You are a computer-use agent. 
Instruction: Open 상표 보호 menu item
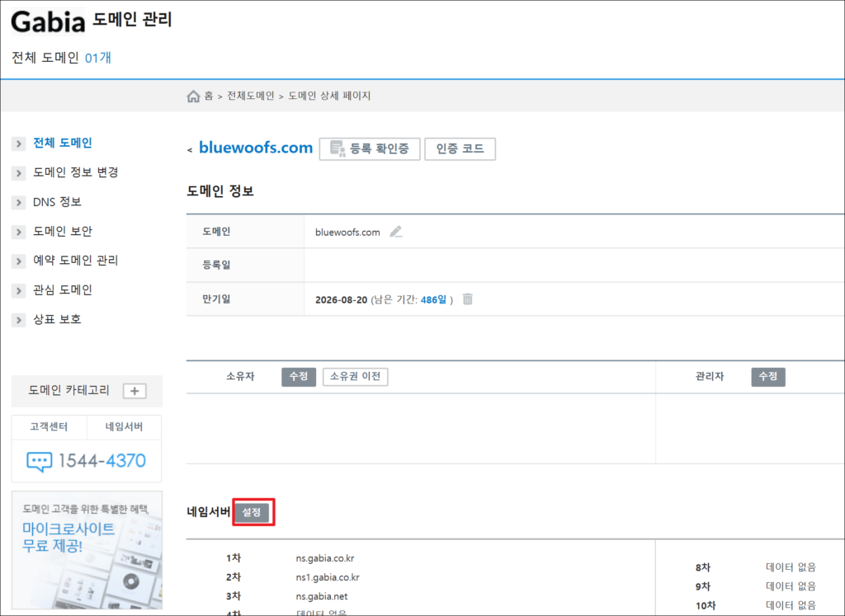(x=57, y=319)
